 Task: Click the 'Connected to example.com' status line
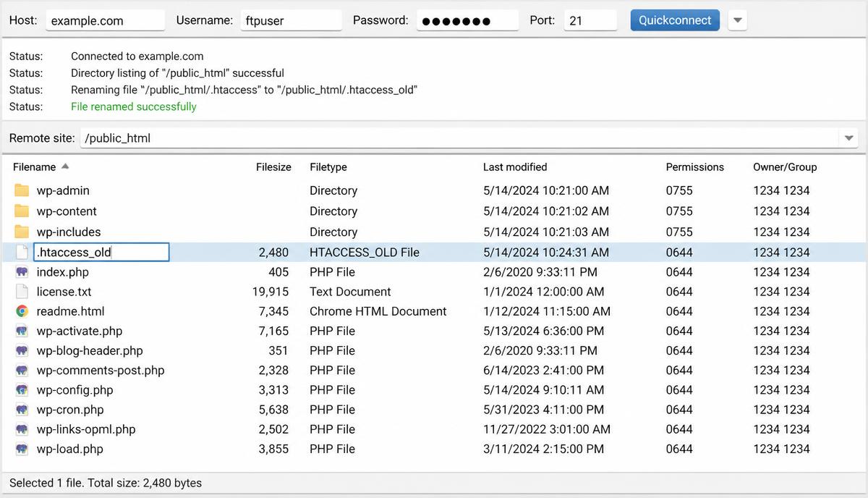click(x=137, y=56)
